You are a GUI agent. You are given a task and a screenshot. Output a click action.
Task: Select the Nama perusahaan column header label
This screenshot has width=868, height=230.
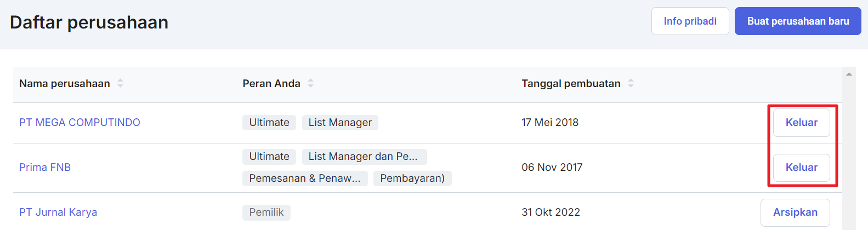coord(65,84)
